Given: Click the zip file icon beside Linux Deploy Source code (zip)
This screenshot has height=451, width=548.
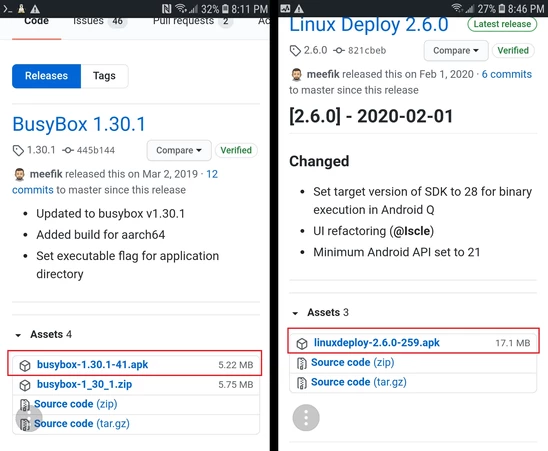Looking at the screenshot, I should coord(301,363).
